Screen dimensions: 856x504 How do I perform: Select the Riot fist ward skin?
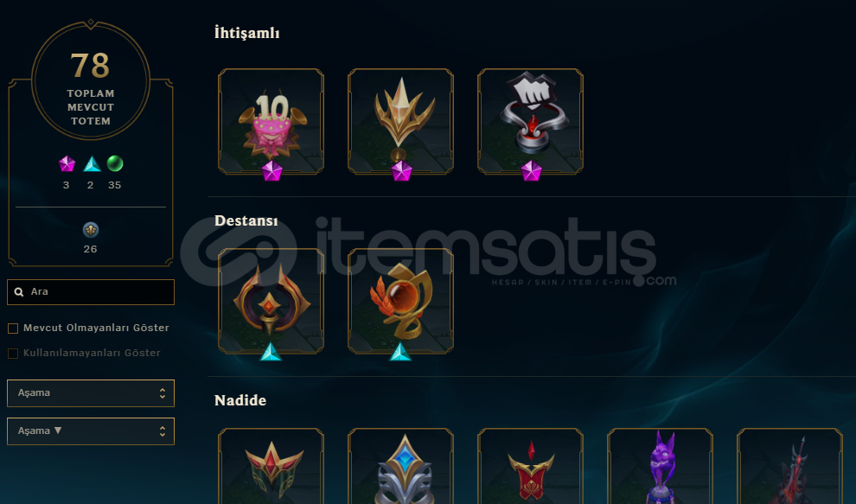tap(530, 122)
